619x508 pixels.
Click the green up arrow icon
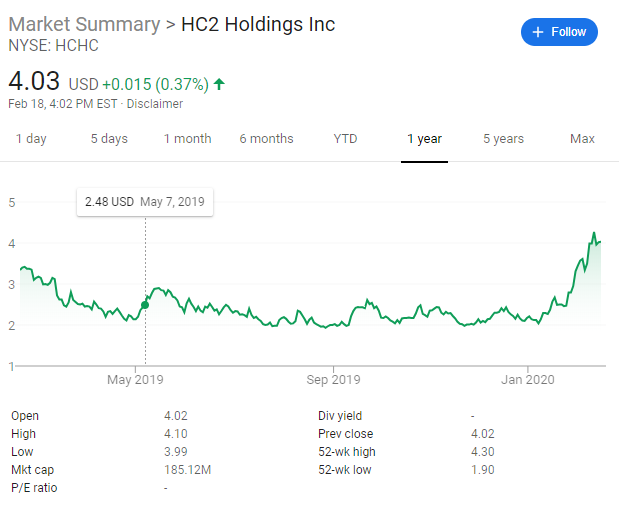[220, 84]
